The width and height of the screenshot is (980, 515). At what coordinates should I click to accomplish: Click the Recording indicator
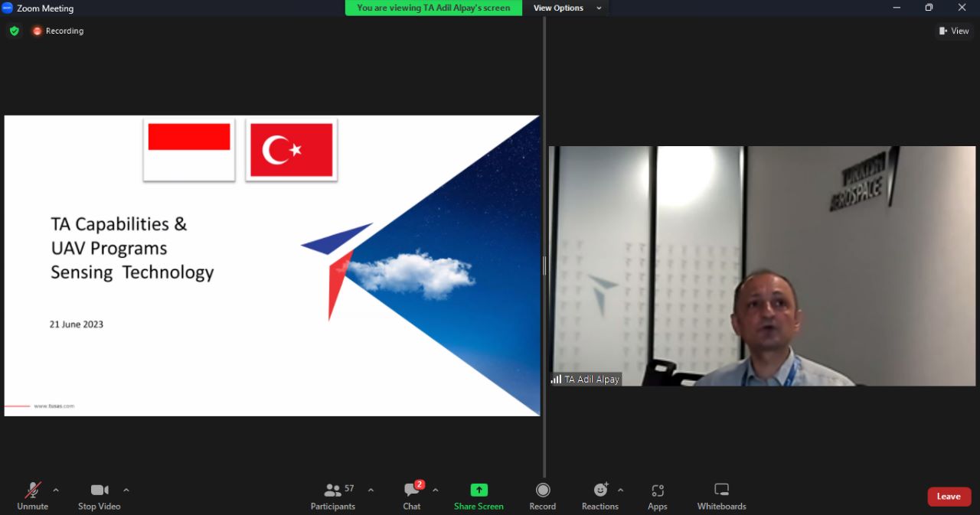tap(58, 31)
